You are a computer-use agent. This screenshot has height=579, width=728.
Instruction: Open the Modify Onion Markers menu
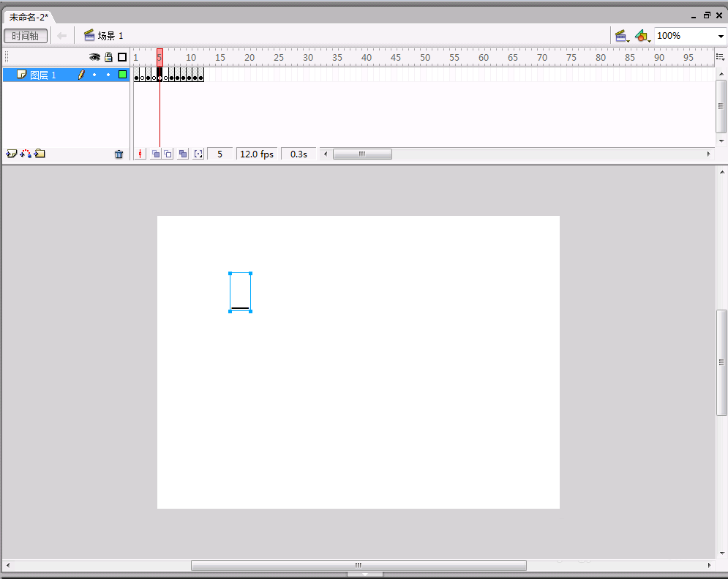tap(198, 154)
